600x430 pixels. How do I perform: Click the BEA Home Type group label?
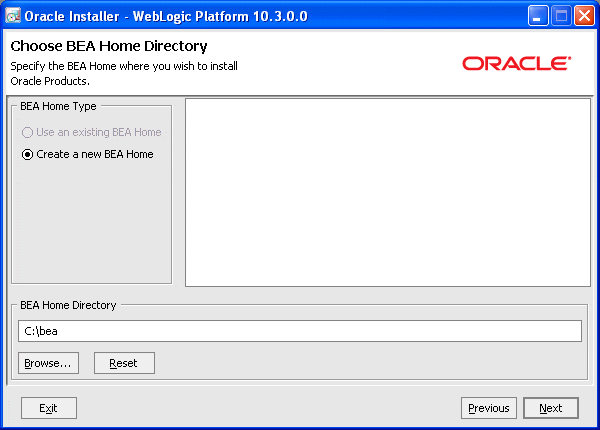(x=58, y=106)
